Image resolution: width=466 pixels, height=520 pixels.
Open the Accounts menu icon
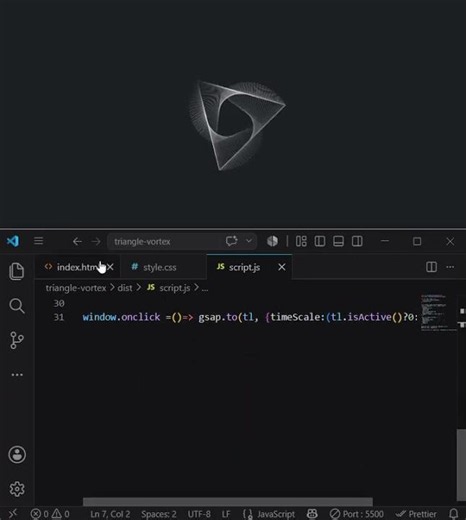pyautogui.click(x=17, y=454)
